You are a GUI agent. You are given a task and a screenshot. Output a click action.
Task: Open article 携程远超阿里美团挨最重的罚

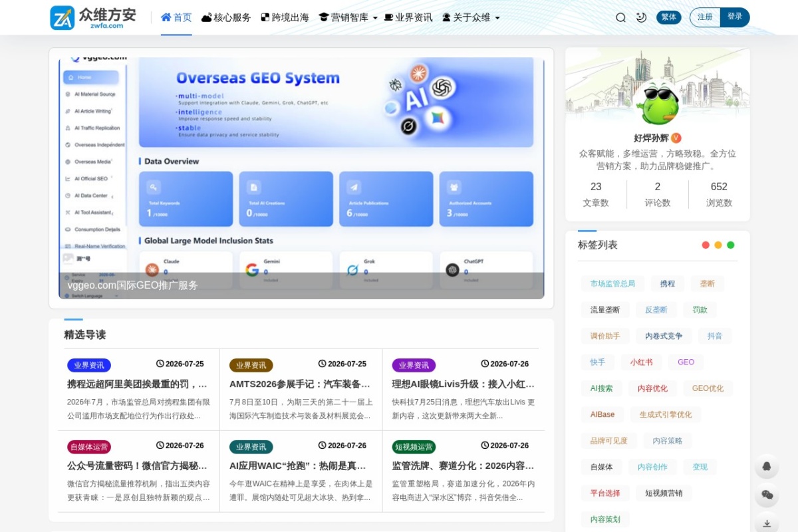click(138, 384)
